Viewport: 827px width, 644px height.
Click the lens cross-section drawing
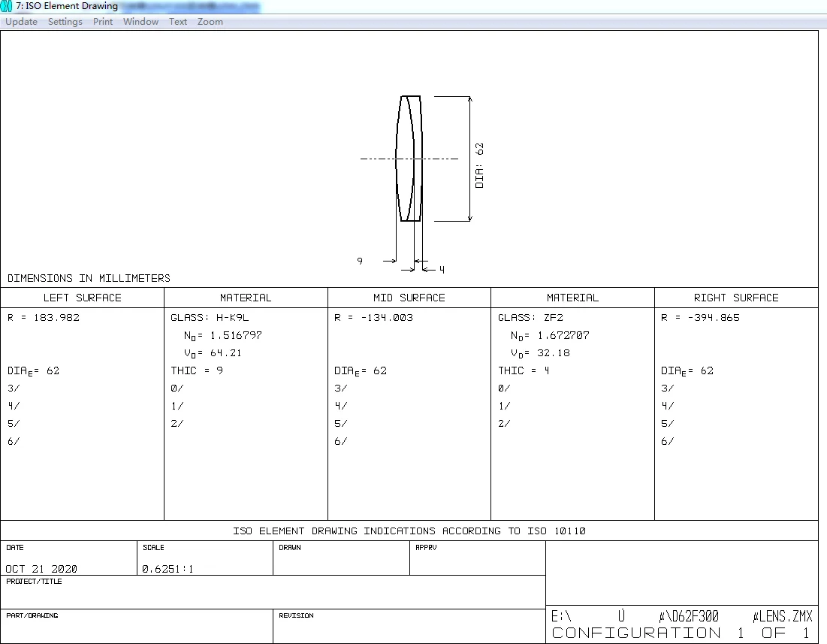(x=409, y=159)
